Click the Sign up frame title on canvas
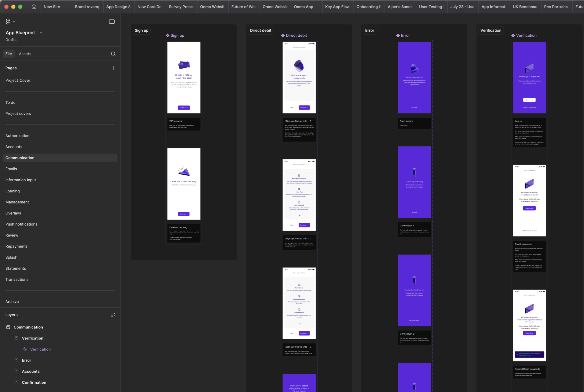This screenshot has height=392, width=584. pos(141,30)
